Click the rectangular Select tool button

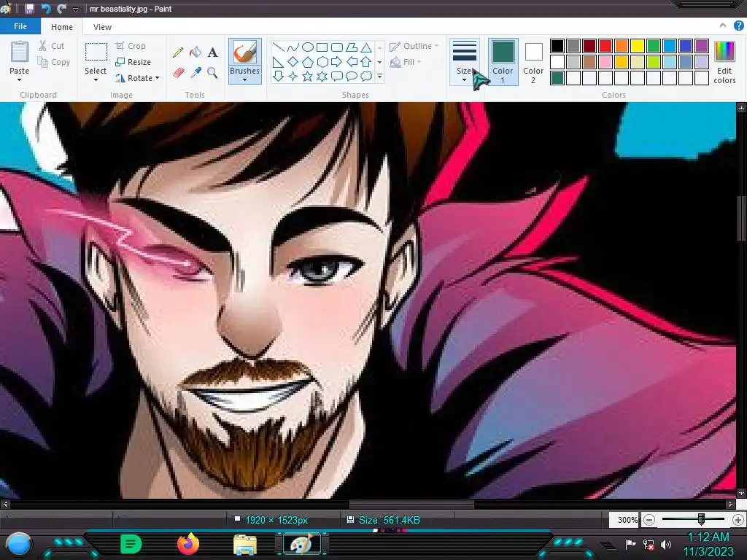96,52
